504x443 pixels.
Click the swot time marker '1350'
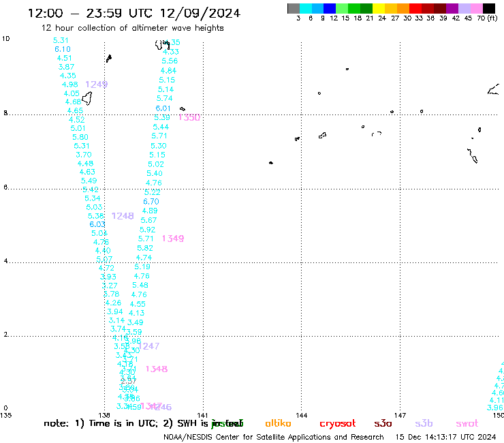tap(189, 117)
